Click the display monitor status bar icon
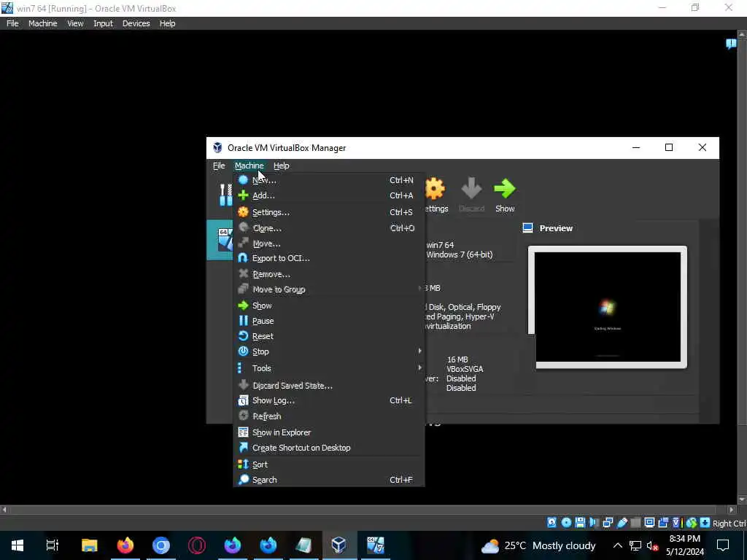This screenshot has height=560, width=747. click(x=649, y=523)
